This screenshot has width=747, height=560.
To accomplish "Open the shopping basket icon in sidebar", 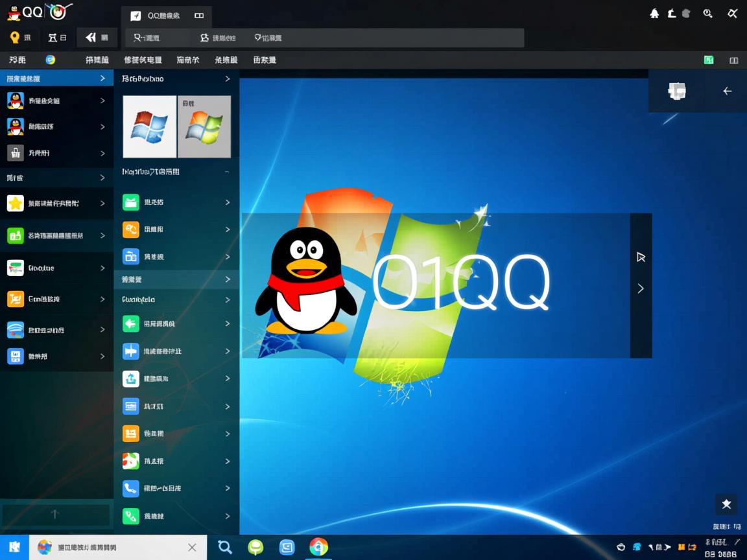I will (16, 153).
